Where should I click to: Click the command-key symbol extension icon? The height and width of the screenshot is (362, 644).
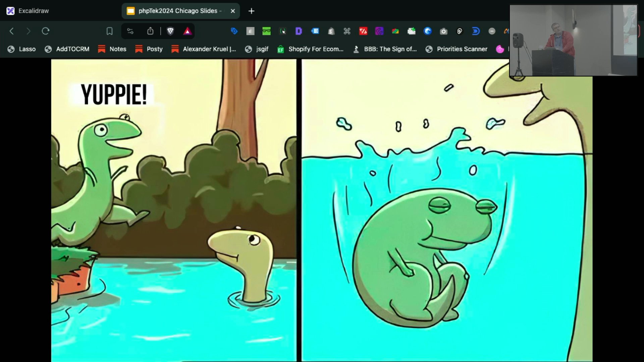(x=347, y=31)
